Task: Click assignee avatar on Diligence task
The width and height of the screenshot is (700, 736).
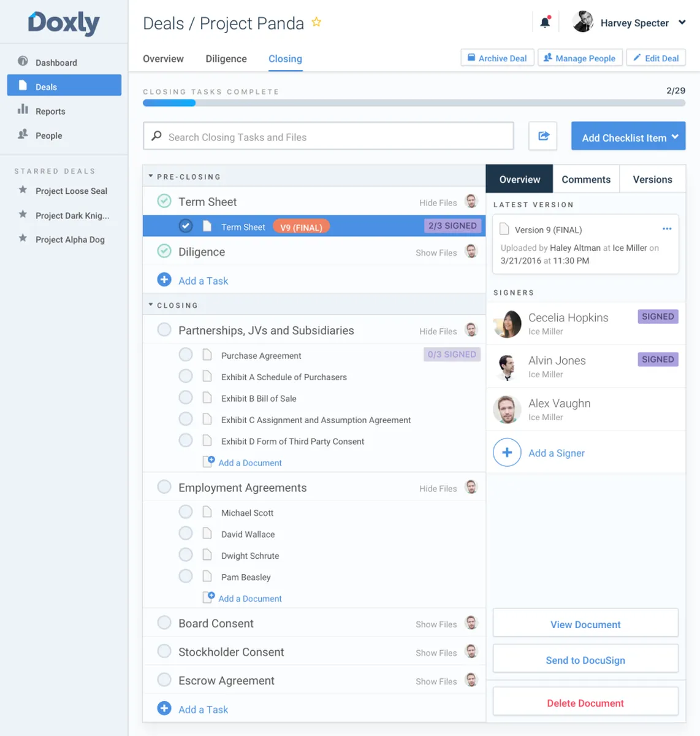Action: (x=471, y=251)
